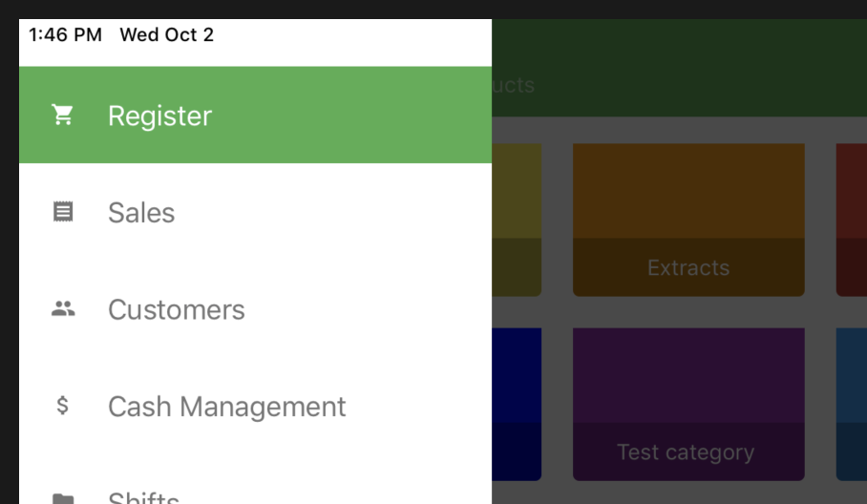Open the Cash Management entry text
This screenshot has height=504, width=867.
[x=226, y=406]
